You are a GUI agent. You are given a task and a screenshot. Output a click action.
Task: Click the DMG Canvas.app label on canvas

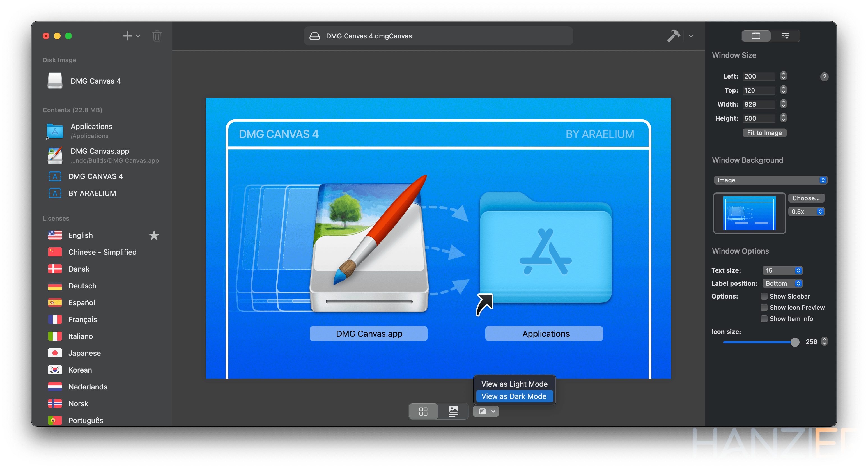pyautogui.click(x=369, y=334)
